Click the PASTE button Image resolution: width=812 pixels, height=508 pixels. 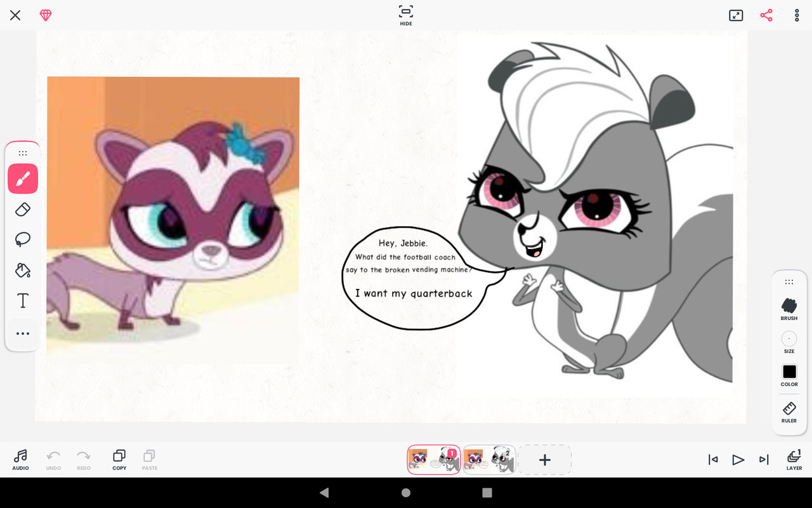(x=150, y=460)
